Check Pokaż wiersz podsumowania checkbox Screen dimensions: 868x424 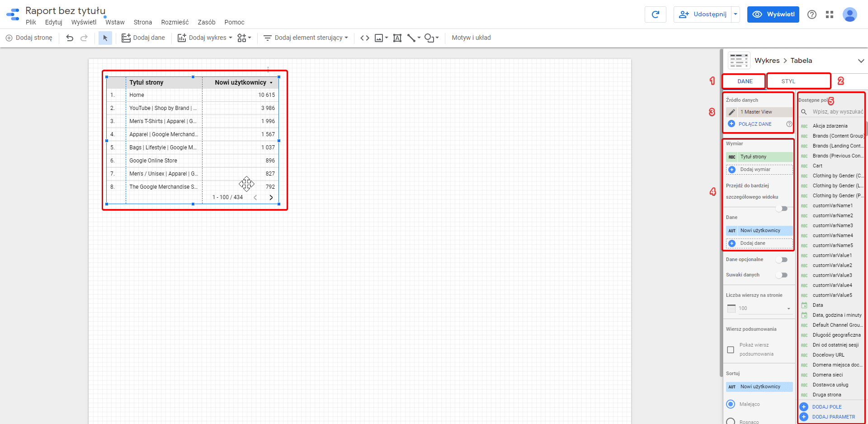click(x=731, y=350)
